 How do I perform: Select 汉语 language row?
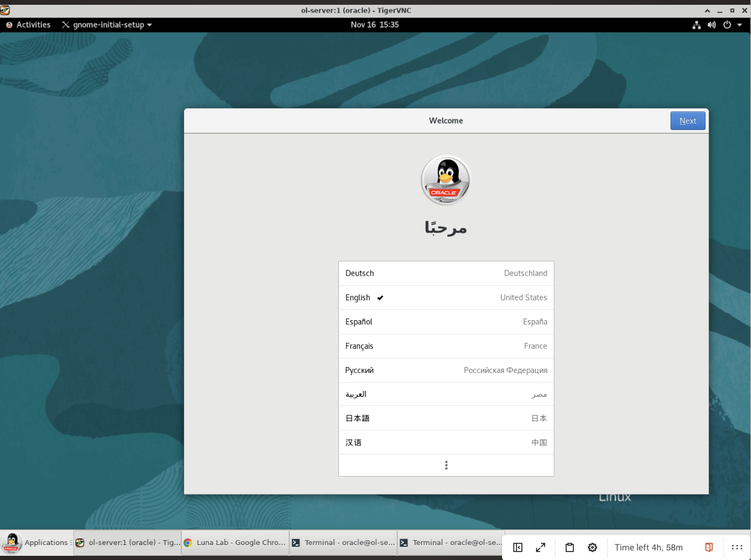click(446, 442)
